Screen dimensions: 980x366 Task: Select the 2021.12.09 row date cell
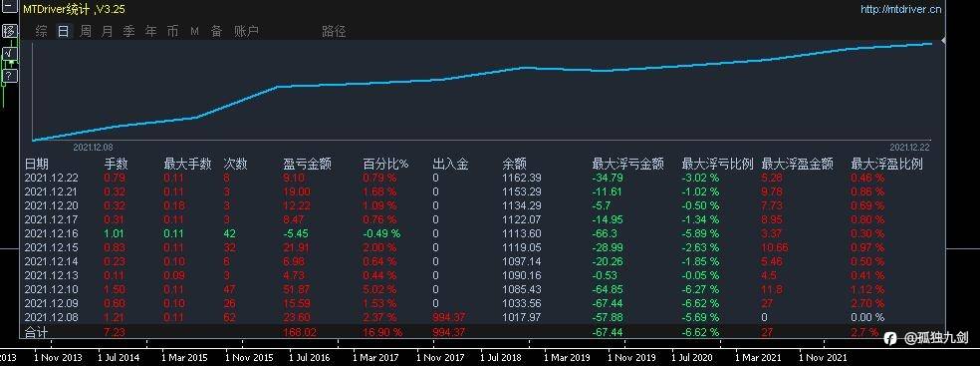click(x=51, y=303)
